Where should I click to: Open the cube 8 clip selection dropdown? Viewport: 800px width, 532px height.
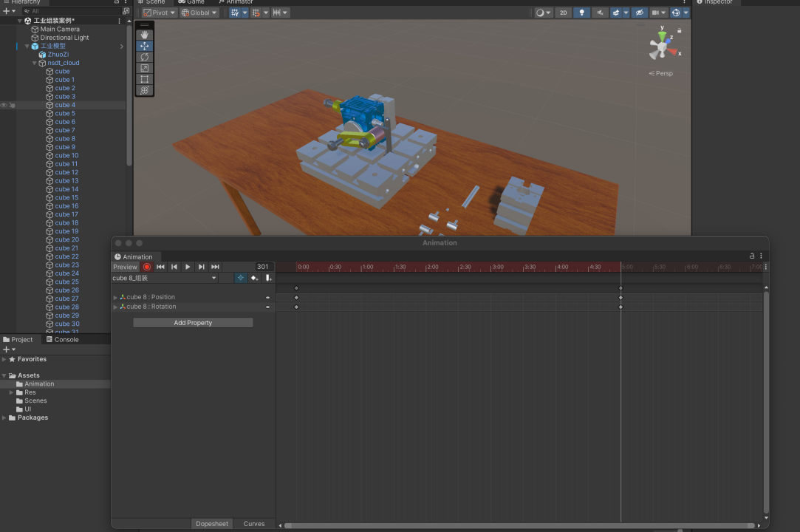165,279
